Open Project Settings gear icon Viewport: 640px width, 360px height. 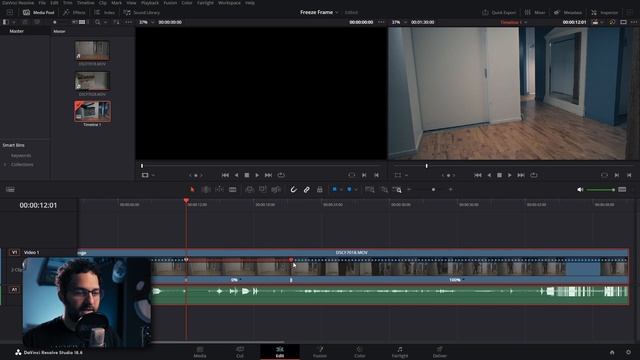tap(629, 352)
